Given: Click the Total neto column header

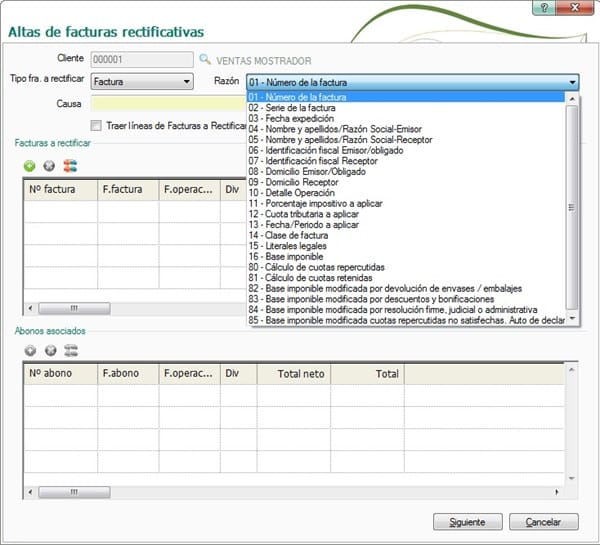Looking at the screenshot, I should [293, 373].
